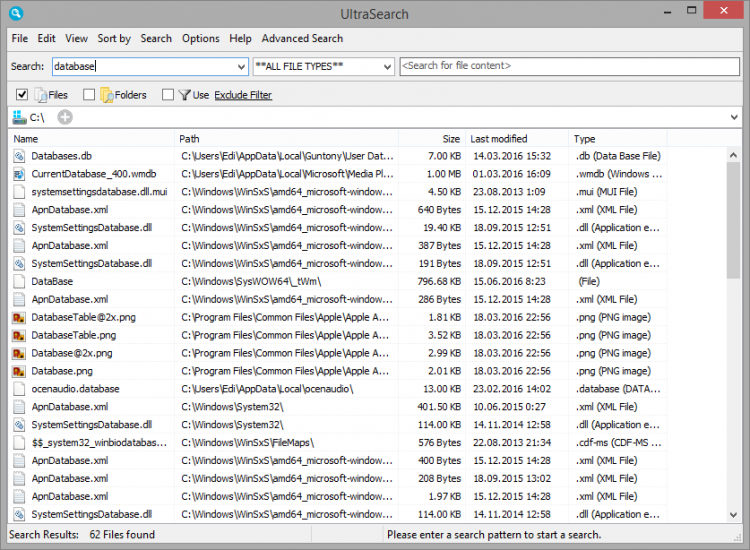
Task: Sort results by Name column header
Action: pos(92,139)
